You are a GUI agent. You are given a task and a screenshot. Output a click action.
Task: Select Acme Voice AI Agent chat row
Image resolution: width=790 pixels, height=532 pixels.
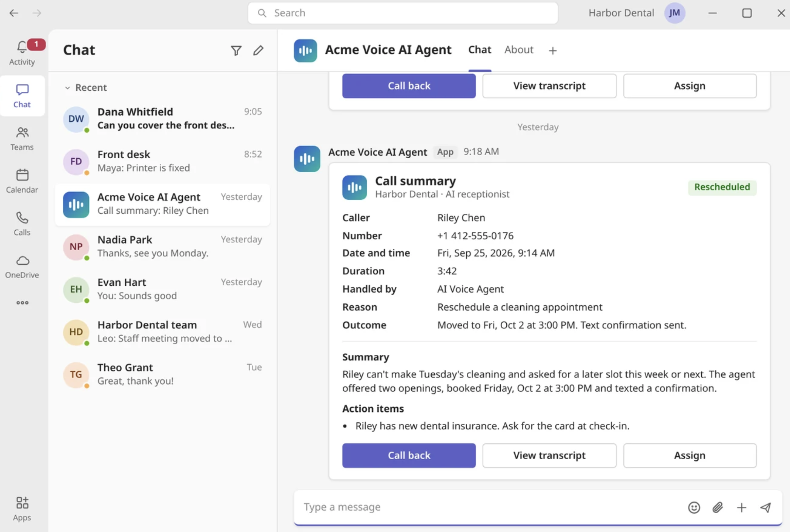click(163, 204)
